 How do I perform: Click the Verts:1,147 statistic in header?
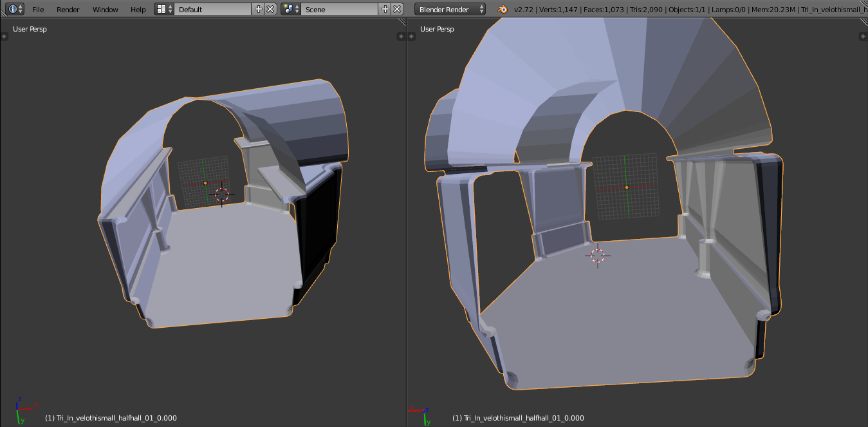click(x=557, y=10)
